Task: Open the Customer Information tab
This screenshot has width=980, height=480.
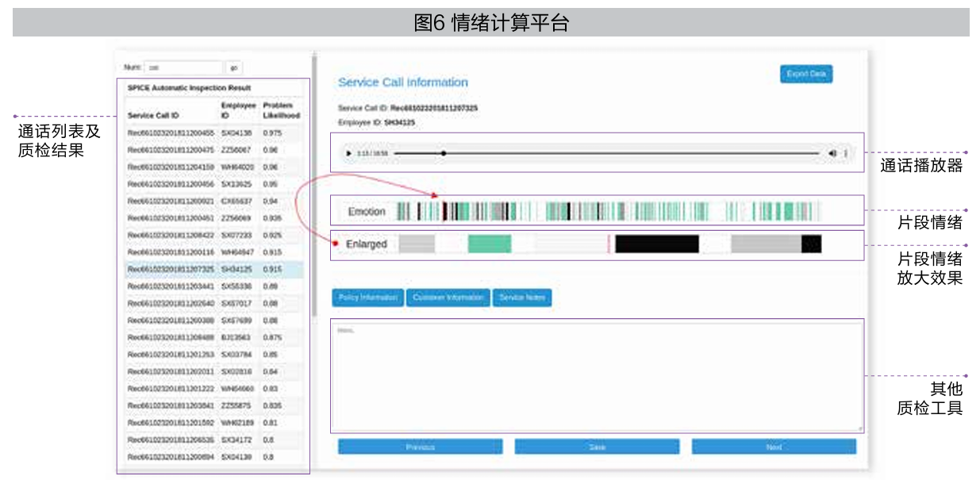Action: [448, 298]
